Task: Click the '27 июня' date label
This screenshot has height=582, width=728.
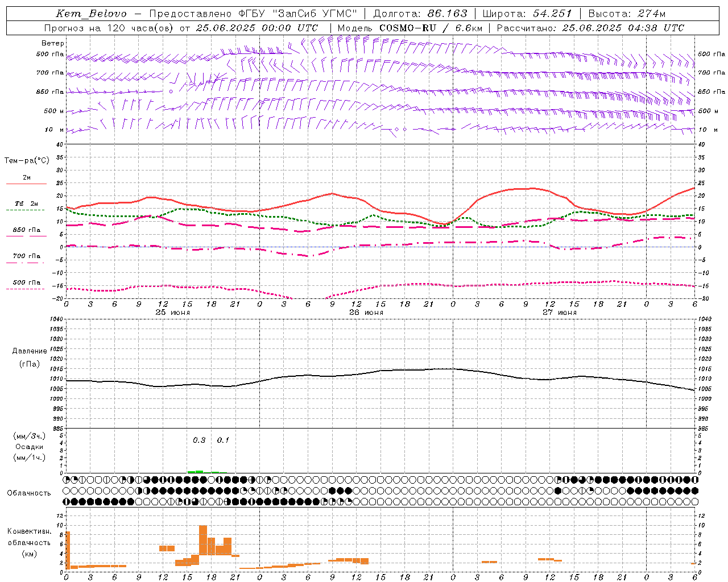Action: point(560,312)
